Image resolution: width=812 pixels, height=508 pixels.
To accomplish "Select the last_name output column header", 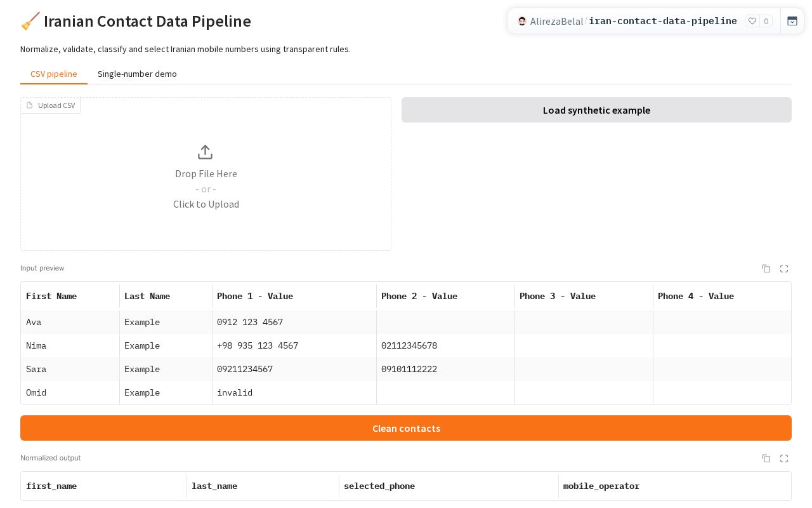I will (263, 486).
